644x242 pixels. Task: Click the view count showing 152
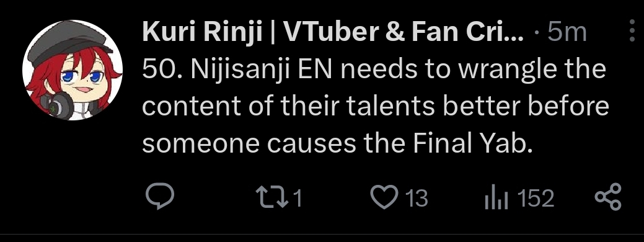click(x=536, y=199)
